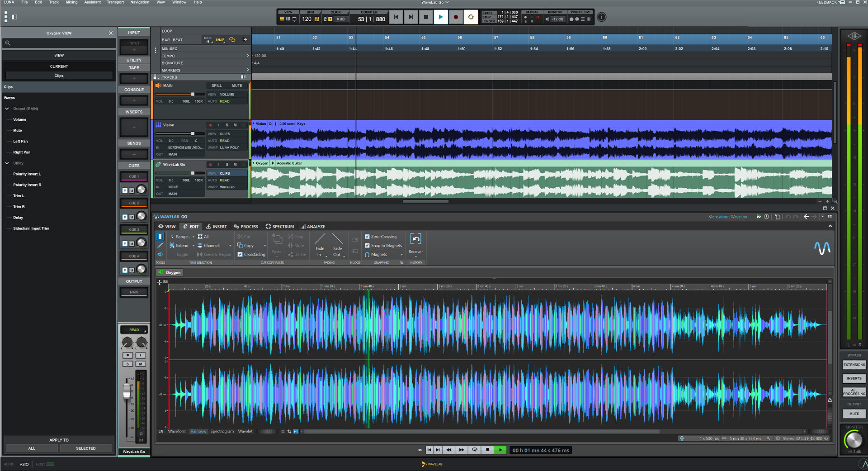Copy the selection in WaveLab
The image size is (868, 471).
[245, 246]
